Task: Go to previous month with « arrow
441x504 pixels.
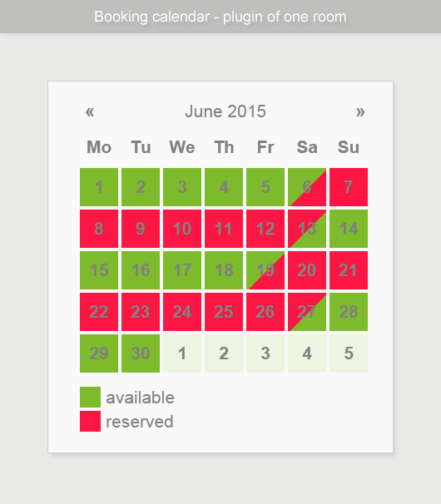Action: (90, 111)
